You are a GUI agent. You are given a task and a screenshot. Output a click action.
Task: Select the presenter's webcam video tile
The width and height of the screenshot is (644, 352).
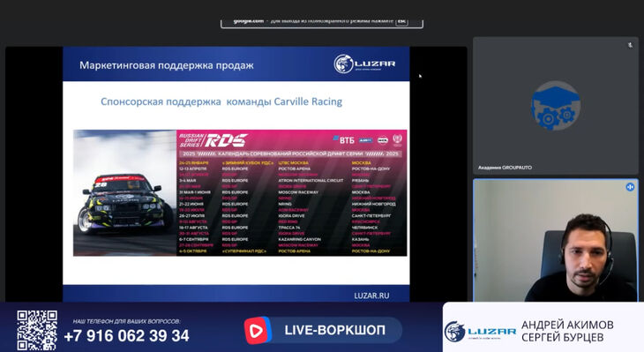point(555,240)
